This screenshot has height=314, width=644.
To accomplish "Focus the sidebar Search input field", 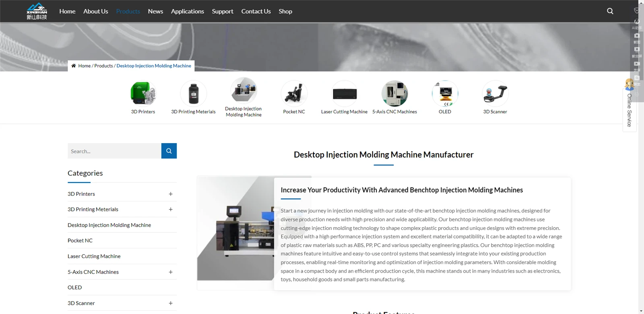I will tap(114, 151).
